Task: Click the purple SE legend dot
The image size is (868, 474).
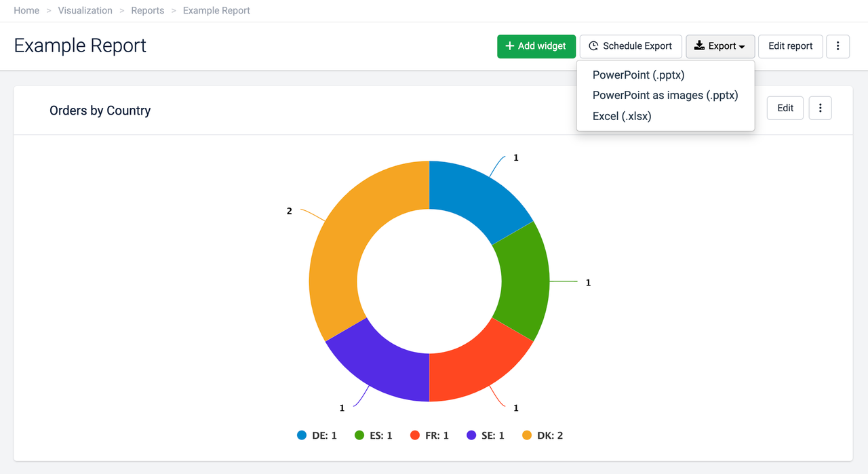Action: 471,435
